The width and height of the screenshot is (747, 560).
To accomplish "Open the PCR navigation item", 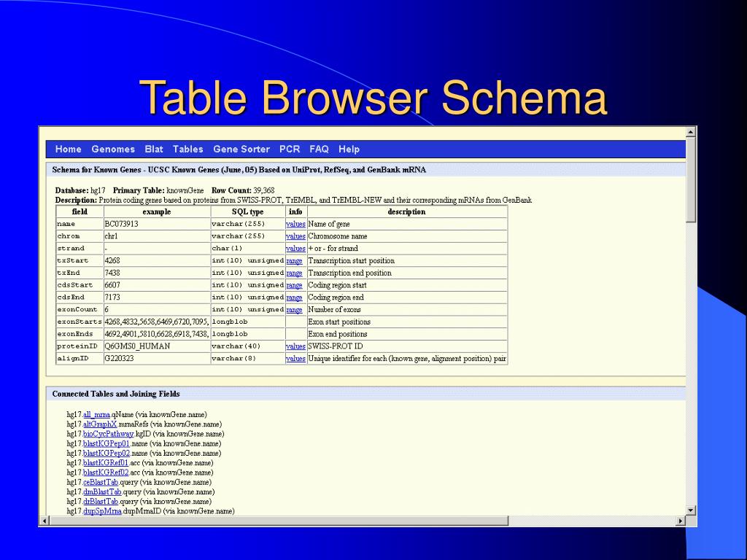I will 290,149.
